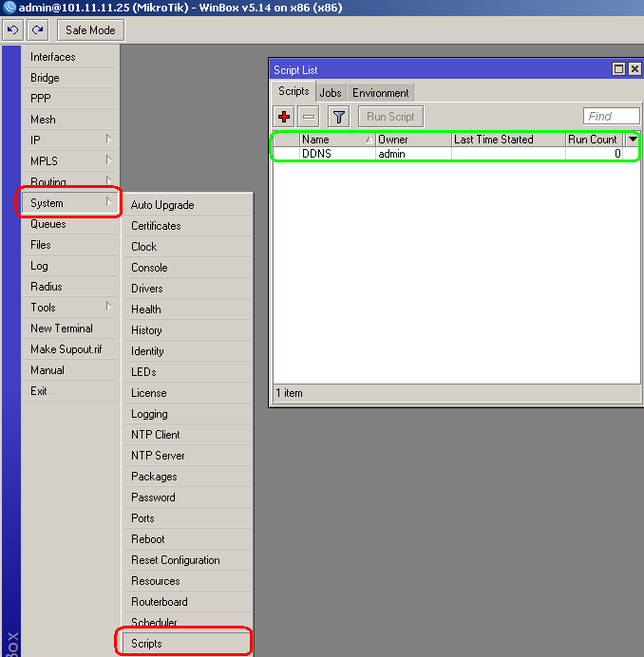Close the Script List window

[634, 69]
